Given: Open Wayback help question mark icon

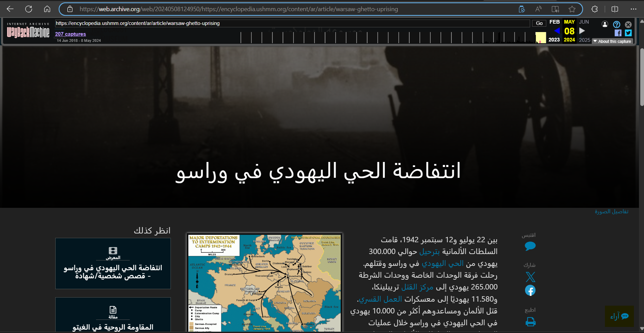Looking at the screenshot, I should 616,24.
